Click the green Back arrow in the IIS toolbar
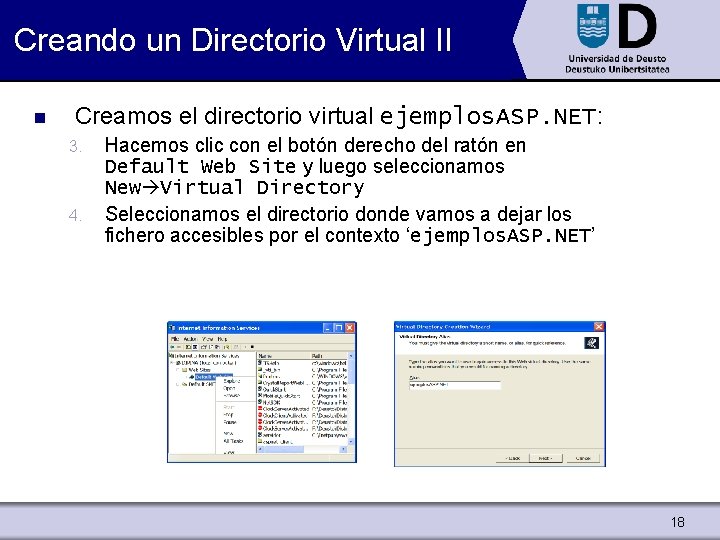Screen dimensions: 720x540 172,347
